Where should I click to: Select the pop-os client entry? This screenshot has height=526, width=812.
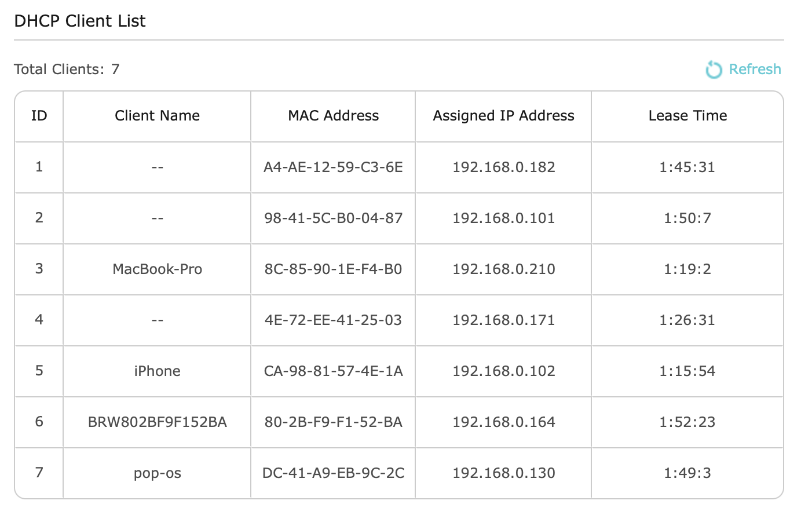(x=157, y=473)
